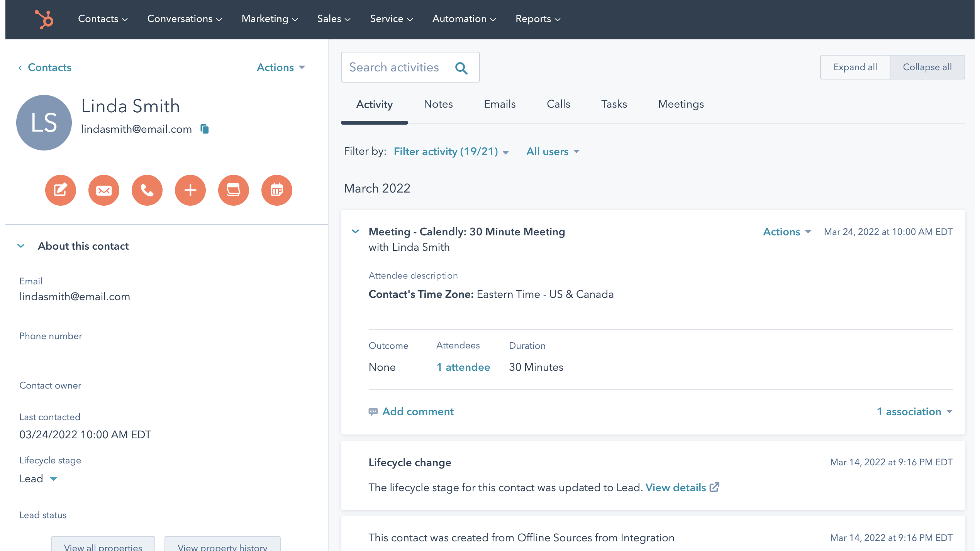Collapse the Calendly meeting card chevron
Viewport: 980px width, 551px height.
(355, 232)
